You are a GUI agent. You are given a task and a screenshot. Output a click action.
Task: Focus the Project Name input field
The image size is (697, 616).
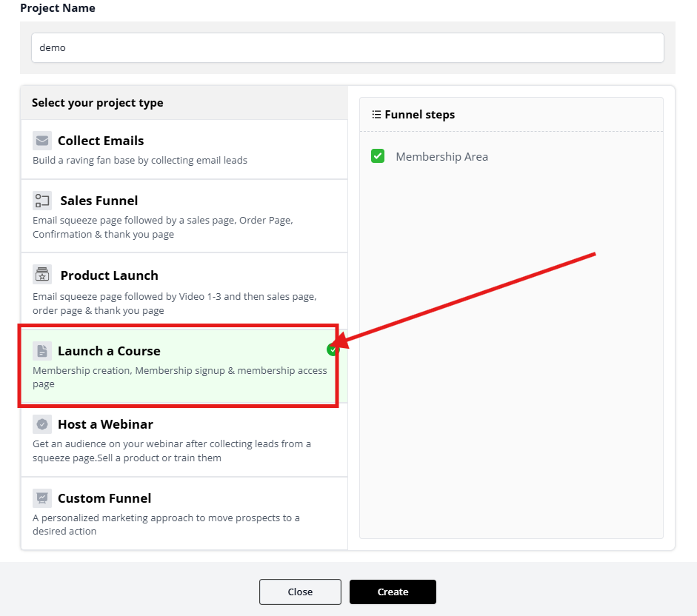point(347,47)
